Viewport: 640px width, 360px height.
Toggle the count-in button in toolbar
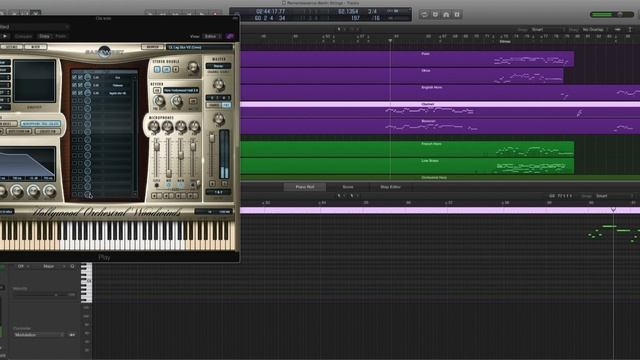[x=457, y=14]
